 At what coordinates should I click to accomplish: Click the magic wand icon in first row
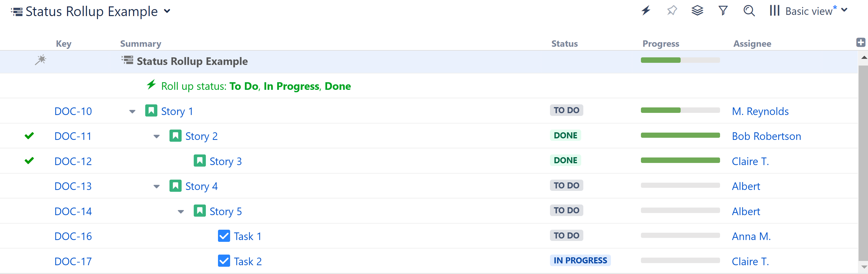[x=40, y=60]
